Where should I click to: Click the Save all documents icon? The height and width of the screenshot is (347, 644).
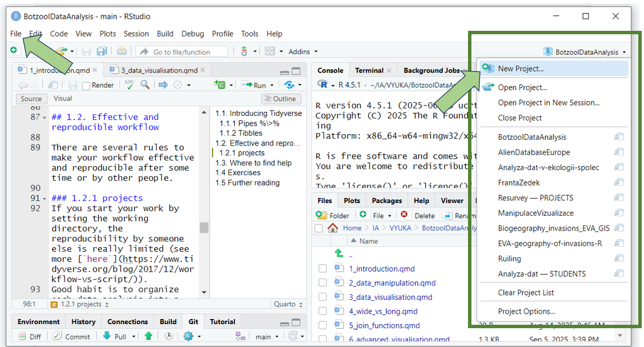[102, 51]
